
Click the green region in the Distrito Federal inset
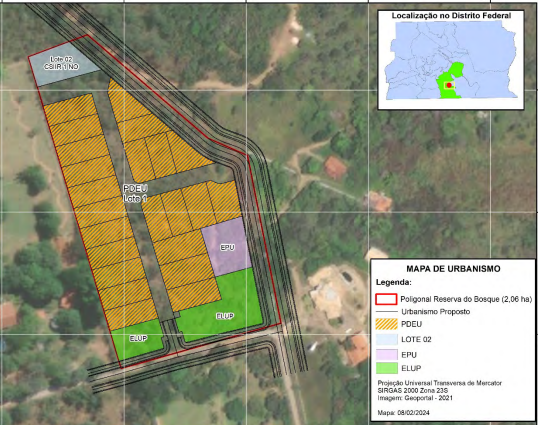[448, 82]
